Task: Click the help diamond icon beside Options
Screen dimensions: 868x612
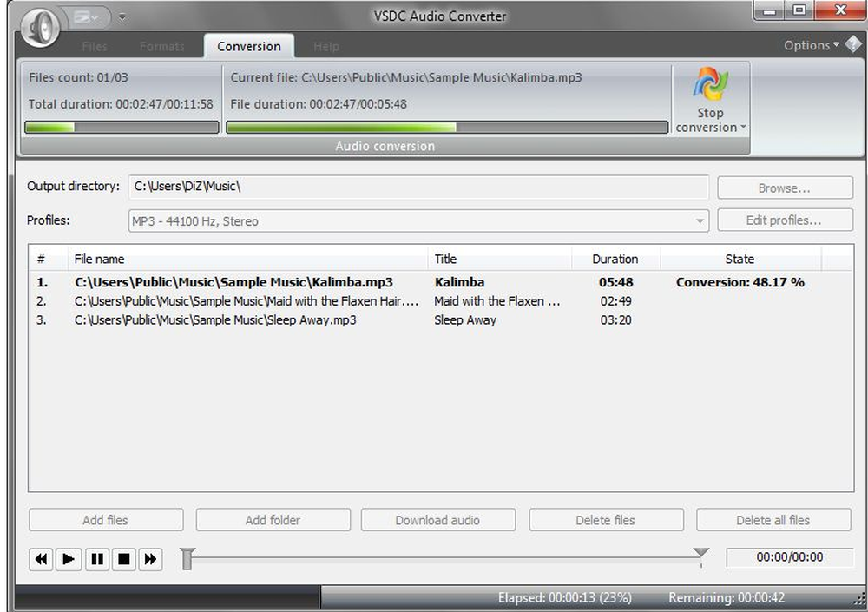Action: 853,44
